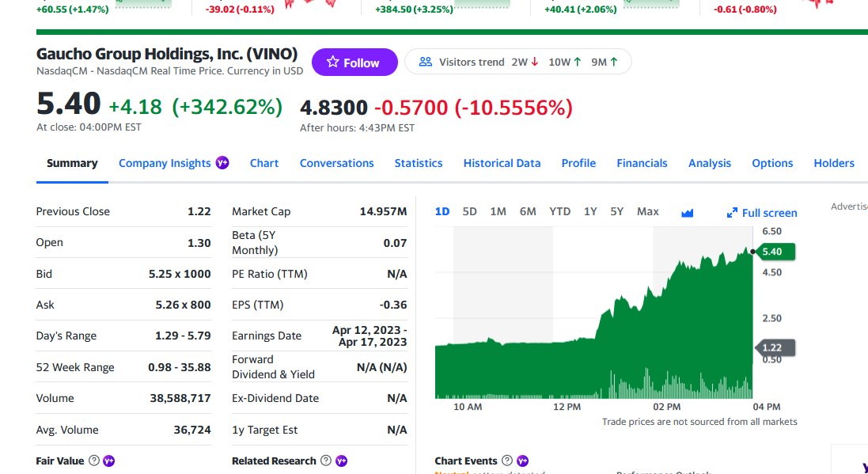Select the 5D chart range
868x474 pixels.
(x=469, y=211)
